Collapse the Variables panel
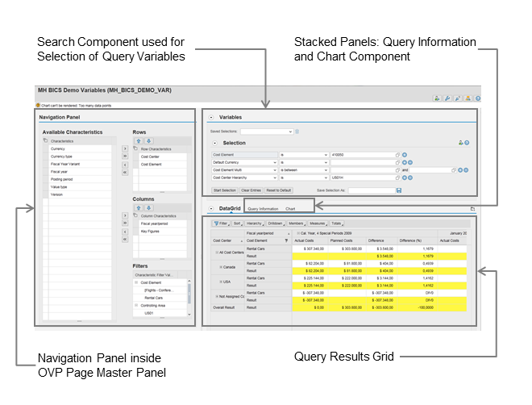 [211, 118]
